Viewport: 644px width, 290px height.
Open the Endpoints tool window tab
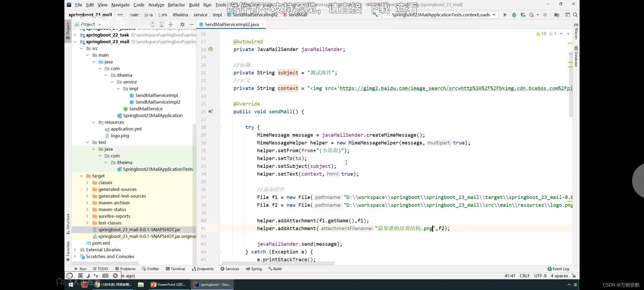[203, 269]
